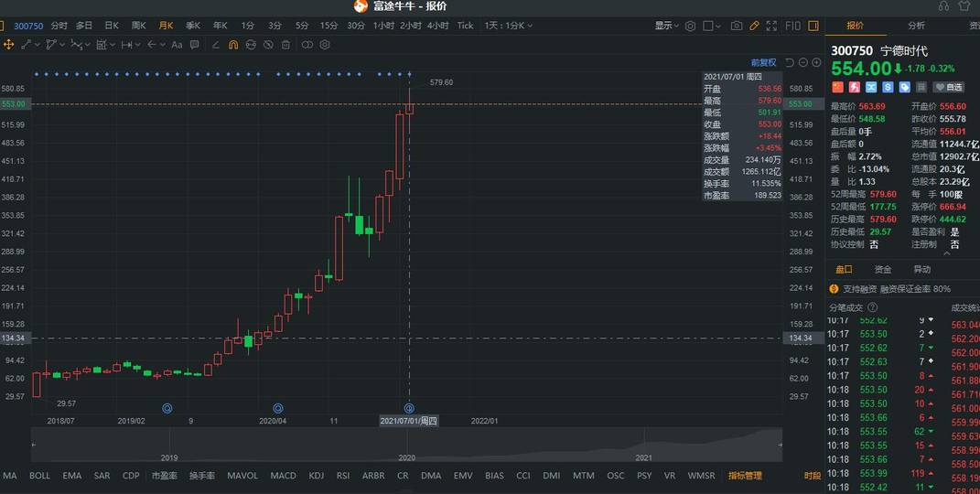Click the blue S badge icon
Image resolution: width=980 pixels, height=494 pixels.
888,87
